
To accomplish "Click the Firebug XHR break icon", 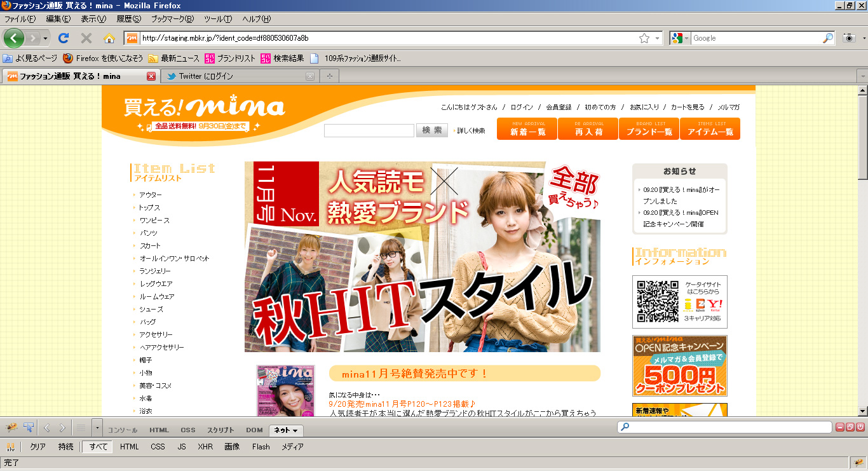I will click(10, 447).
